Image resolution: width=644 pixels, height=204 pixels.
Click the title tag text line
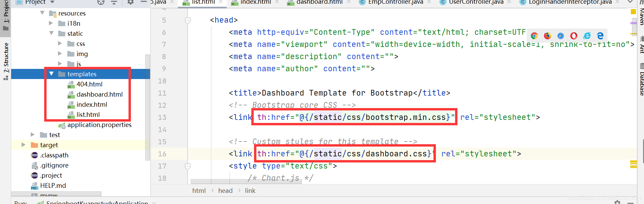point(339,93)
